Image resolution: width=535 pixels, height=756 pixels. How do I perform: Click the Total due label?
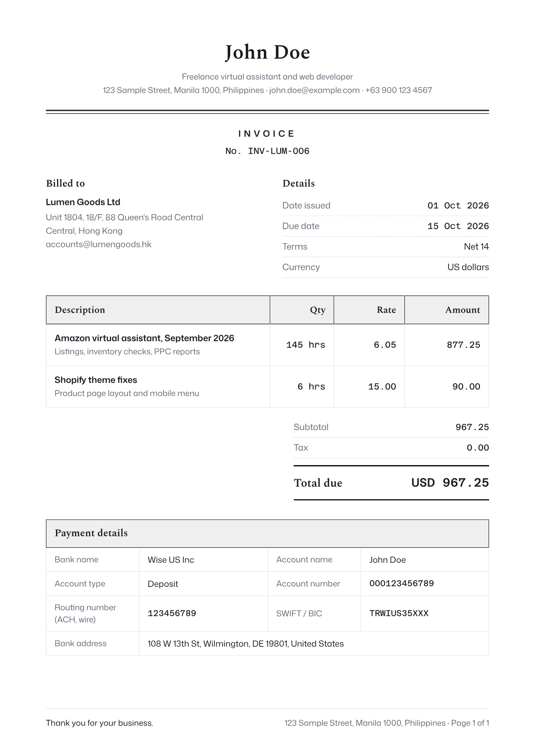click(x=318, y=483)
